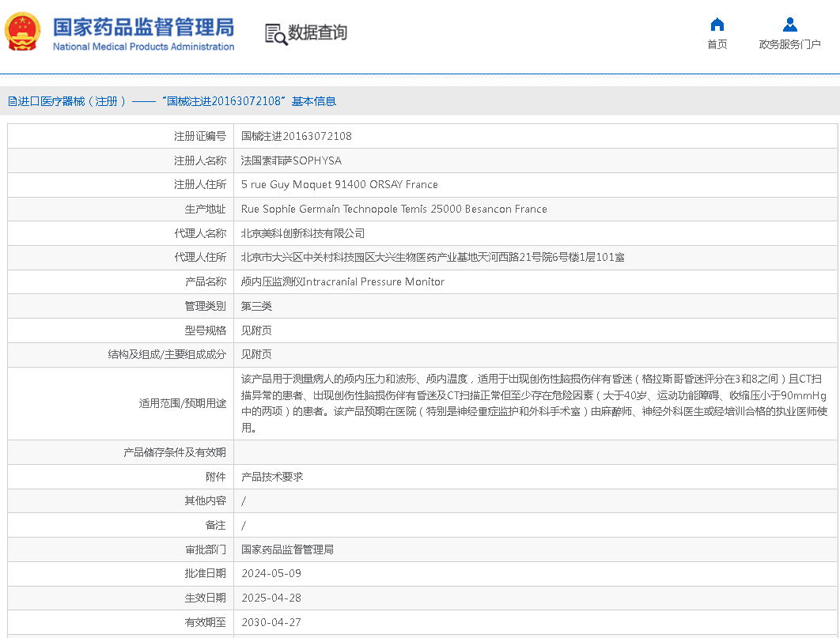Click the agent name 北京美科创新科技有限公司

(303, 233)
